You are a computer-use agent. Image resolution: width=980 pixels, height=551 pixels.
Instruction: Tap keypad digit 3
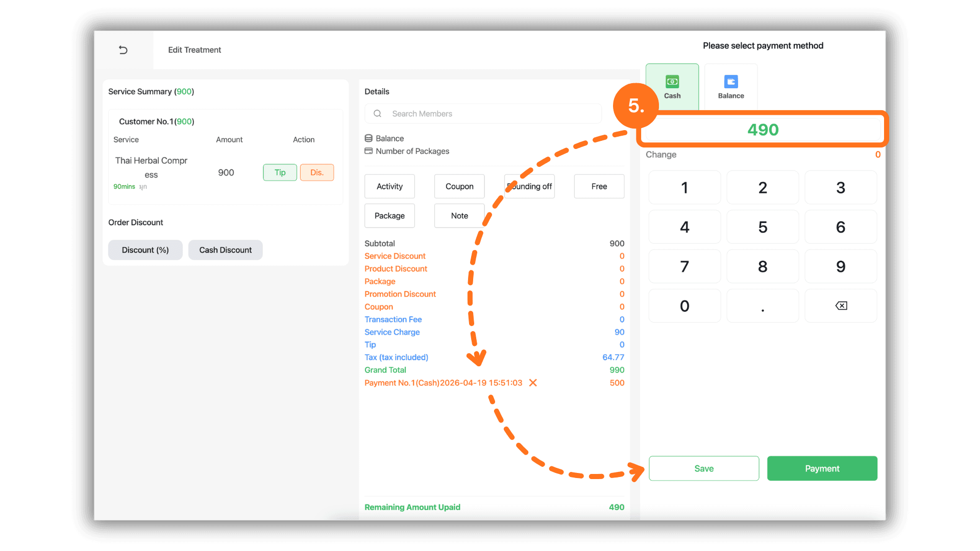841,187
